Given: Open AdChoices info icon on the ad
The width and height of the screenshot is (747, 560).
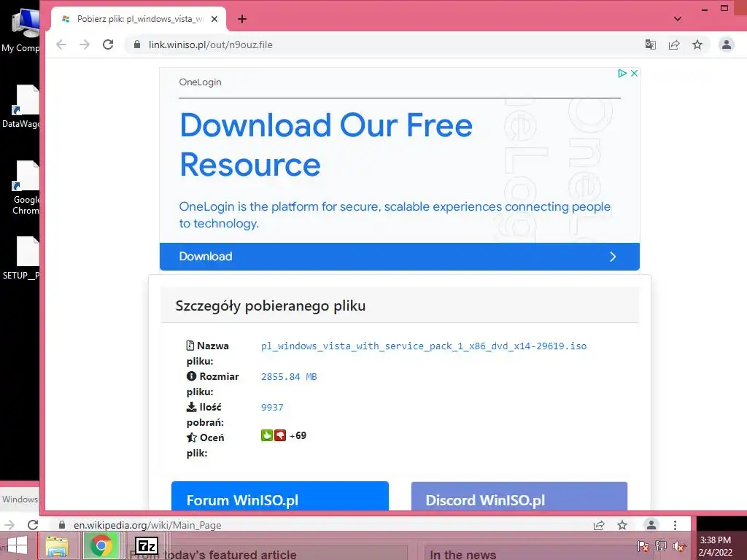Looking at the screenshot, I should coord(622,74).
